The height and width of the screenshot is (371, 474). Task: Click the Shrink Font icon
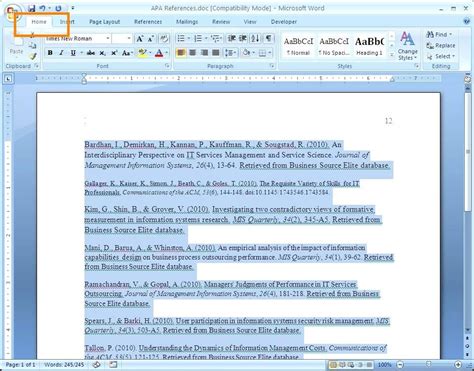[151, 39]
